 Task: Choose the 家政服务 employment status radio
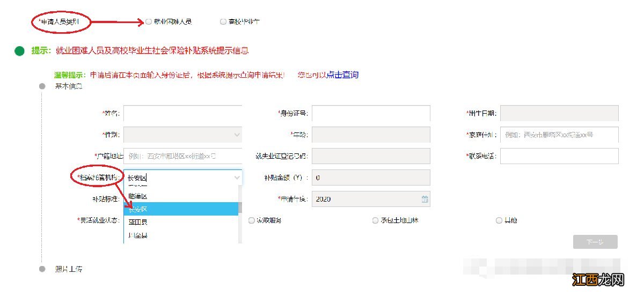[251, 220]
